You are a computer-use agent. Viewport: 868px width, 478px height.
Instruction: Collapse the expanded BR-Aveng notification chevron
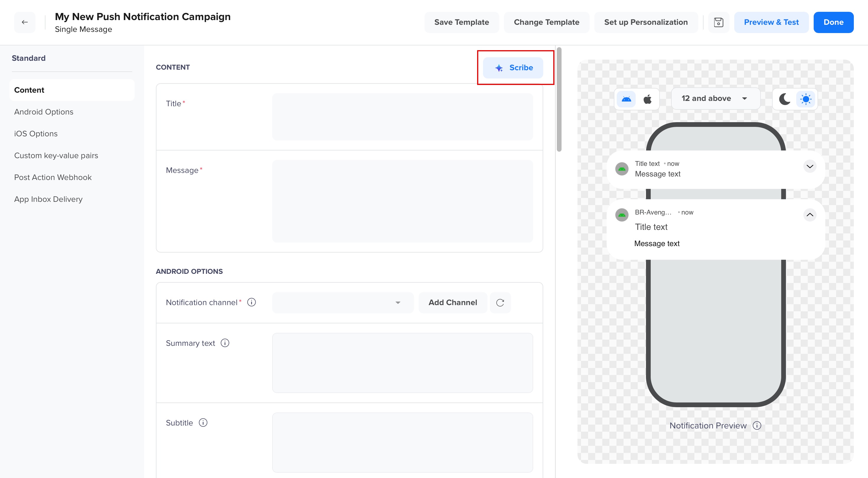810,215
